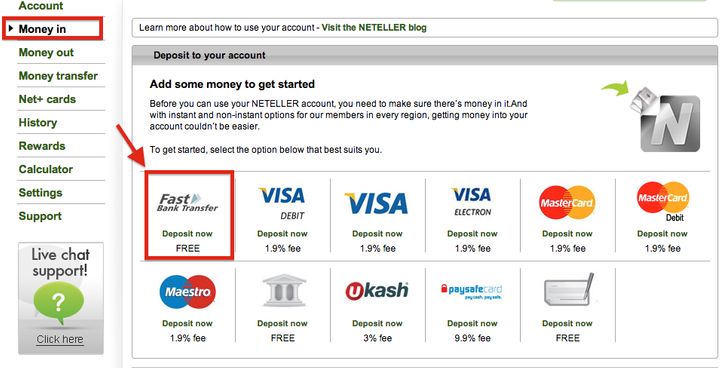This screenshot has height=368, width=720.
Task: Choose the Maestro card logo
Action: 188,291
